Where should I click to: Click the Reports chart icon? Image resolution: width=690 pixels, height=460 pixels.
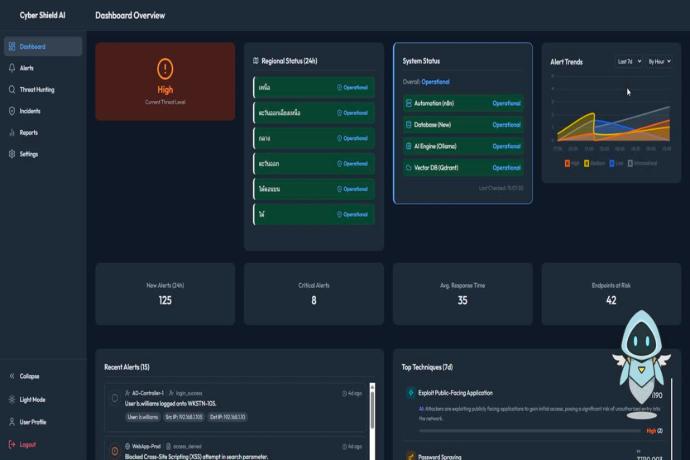pos(12,132)
